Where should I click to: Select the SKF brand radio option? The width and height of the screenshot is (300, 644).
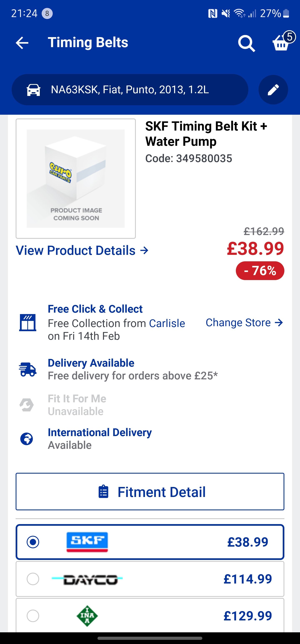[x=33, y=542]
